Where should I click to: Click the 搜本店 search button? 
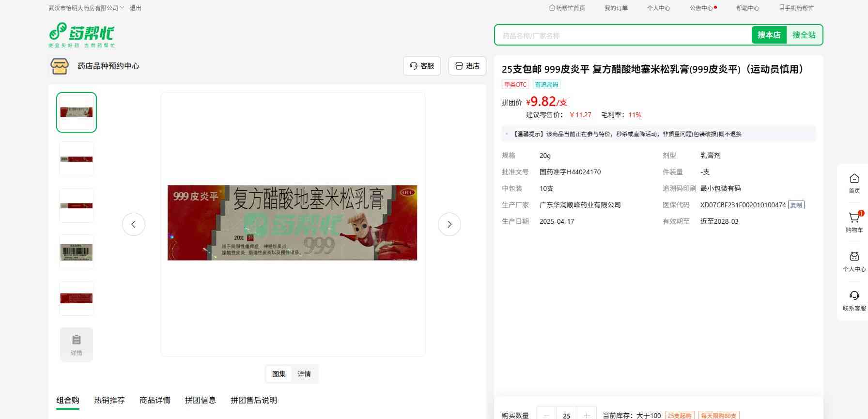click(769, 35)
